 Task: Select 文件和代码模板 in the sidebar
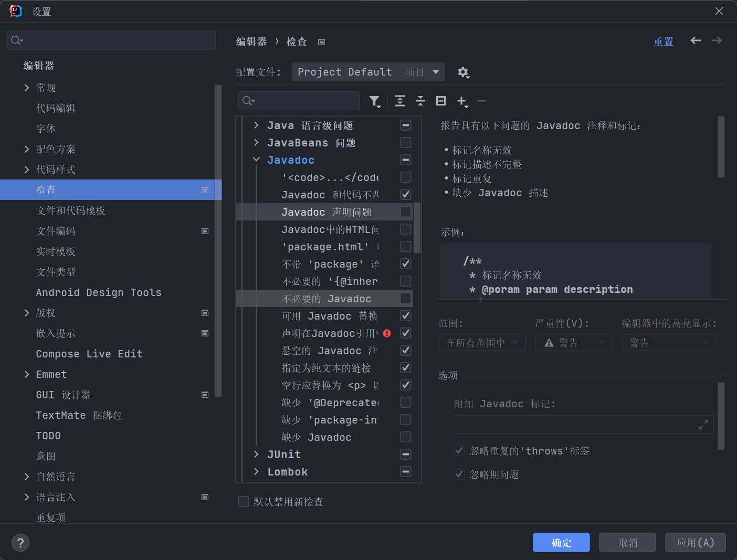(71, 211)
